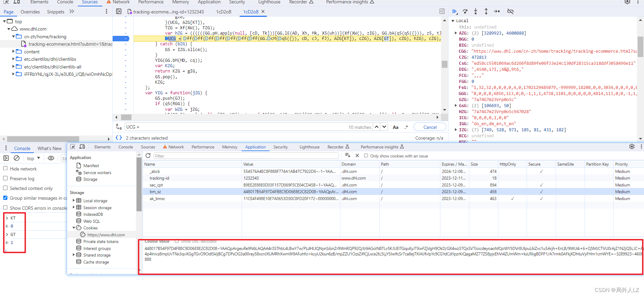Open the Performance insights tab at top

tap(350, 2)
